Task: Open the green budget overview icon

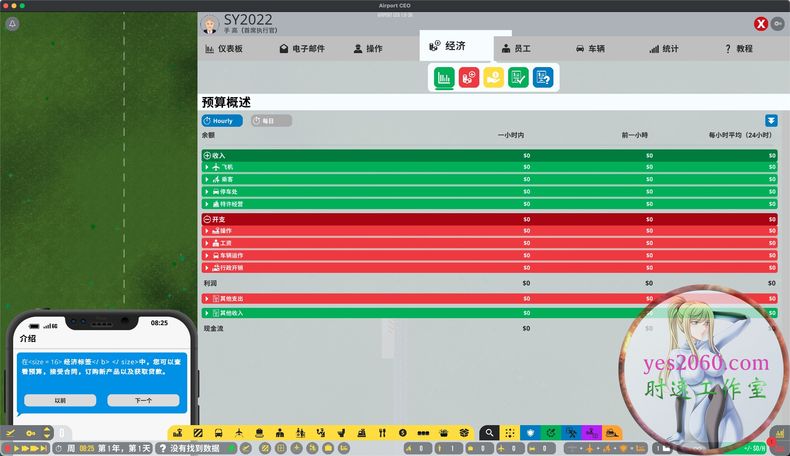Action: (444, 77)
